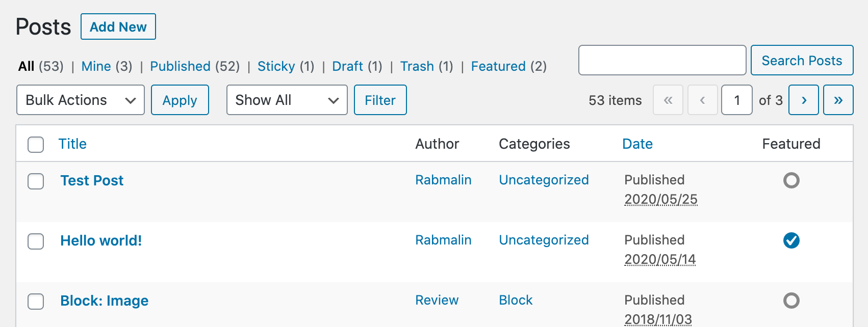Focus the search posts text field
This screenshot has height=327, width=868.
(x=662, y=60)
